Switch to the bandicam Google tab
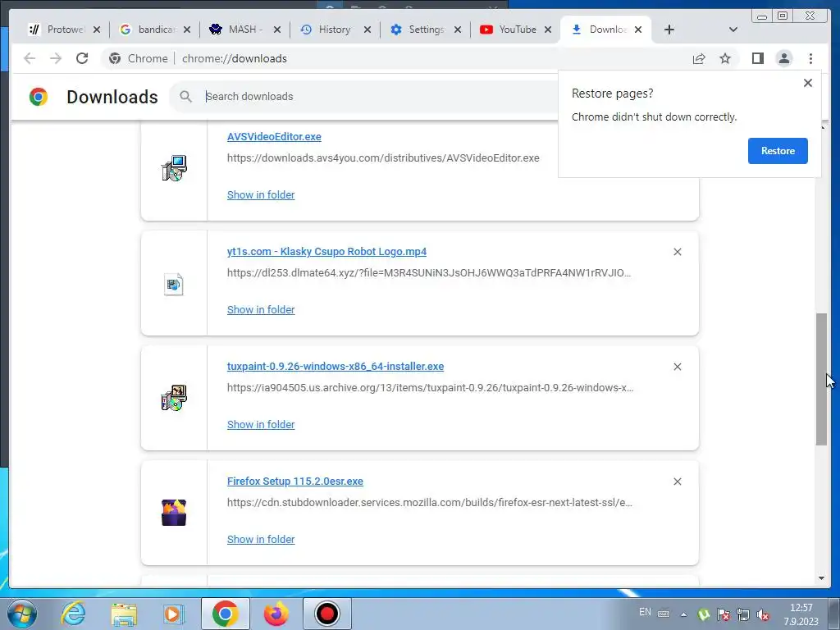 (154, 30)
